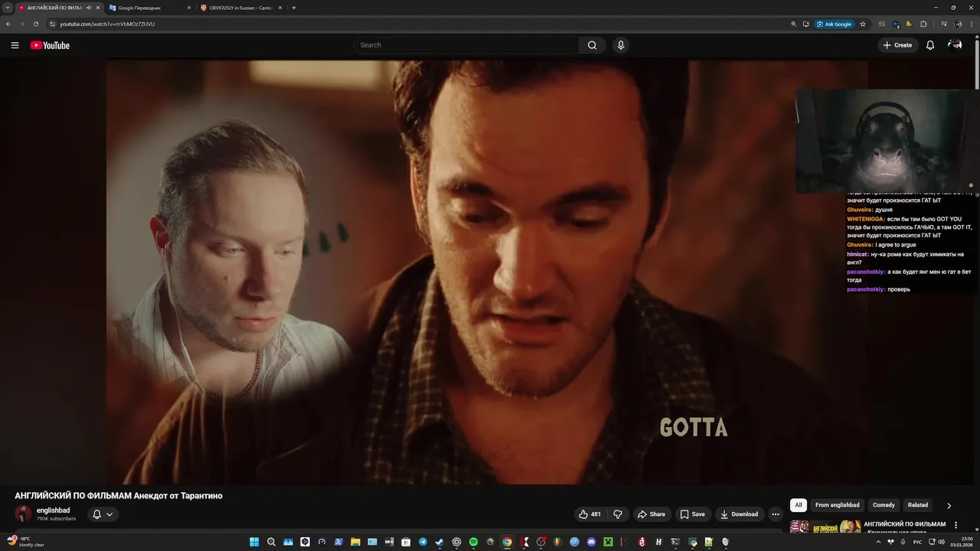This screenshot has width=980, height=551.
Task: Open Chrome three-dot settings menu
Action: (972, 24)
